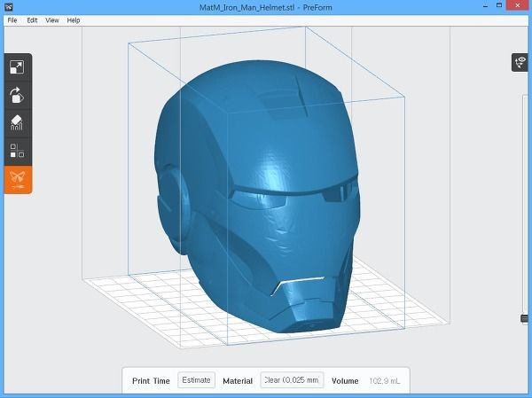Open the Edit menu
This screenshot has width=532, height=398.
click(x=32, y=20)
